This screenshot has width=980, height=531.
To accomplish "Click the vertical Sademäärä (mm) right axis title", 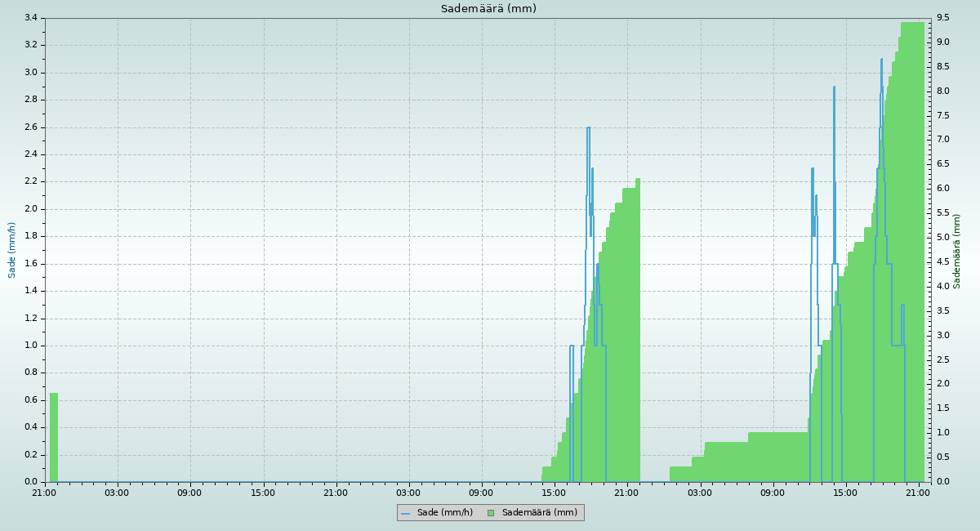I will [957, 251].
